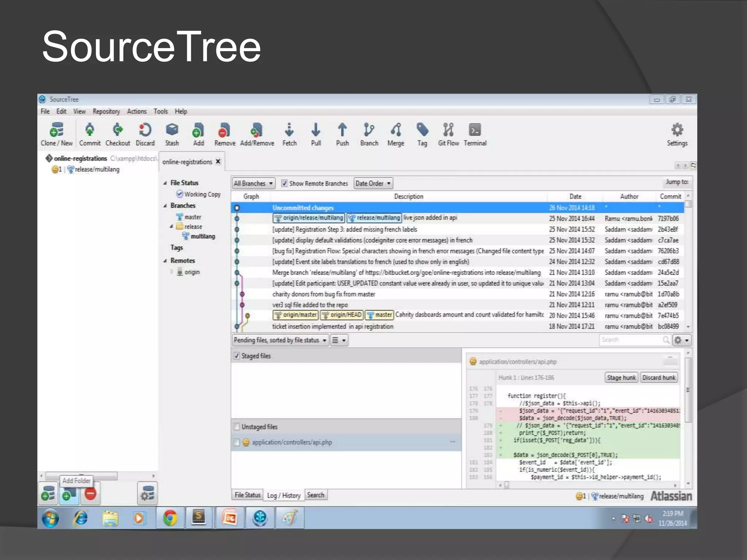Switch to the File Status bottom tab
The image size is (747, 560).
pos(247,495)
